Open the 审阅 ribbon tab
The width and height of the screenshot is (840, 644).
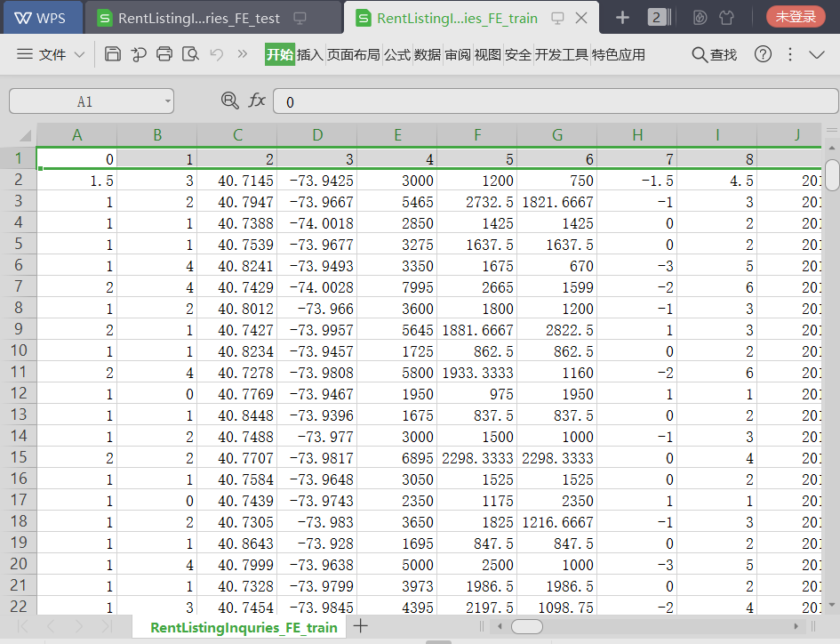458,54
